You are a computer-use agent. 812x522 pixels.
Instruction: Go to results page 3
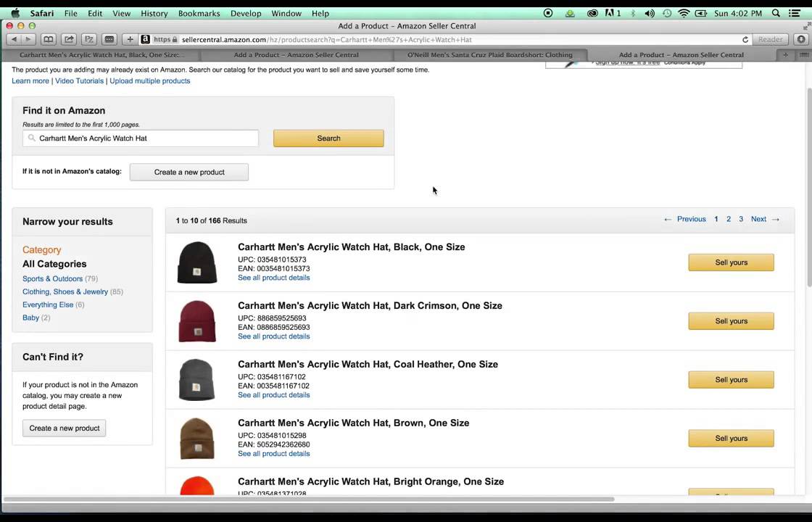pyautogui.click(x=740, y=219)
